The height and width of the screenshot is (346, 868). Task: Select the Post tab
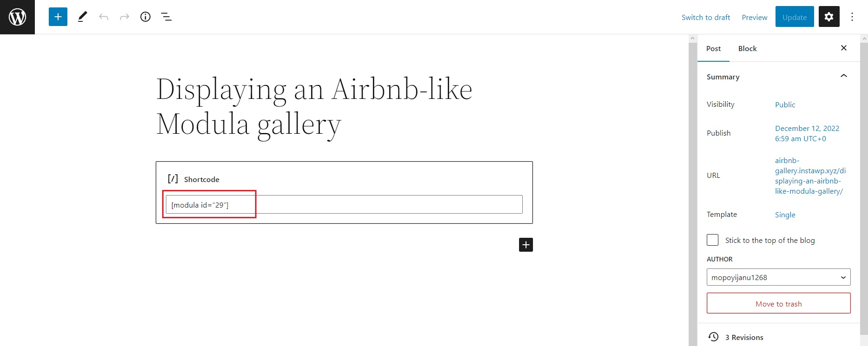pyautogui.click(x=713, y=49)
